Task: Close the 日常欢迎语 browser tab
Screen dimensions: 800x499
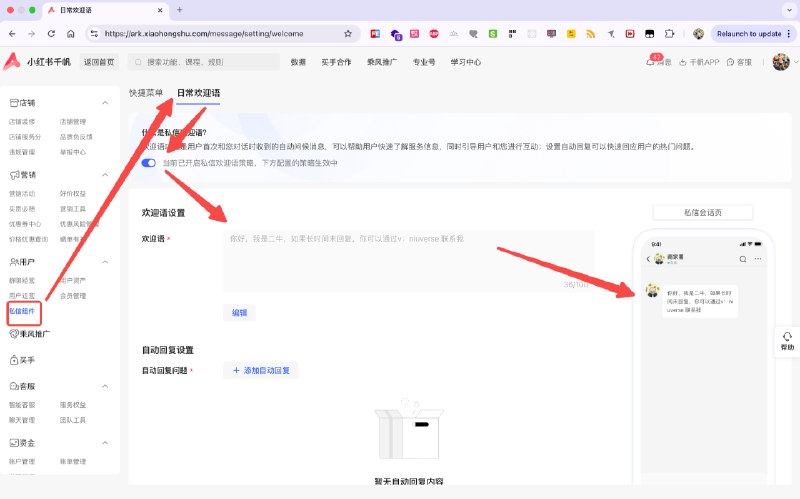Action: (160, 10)
